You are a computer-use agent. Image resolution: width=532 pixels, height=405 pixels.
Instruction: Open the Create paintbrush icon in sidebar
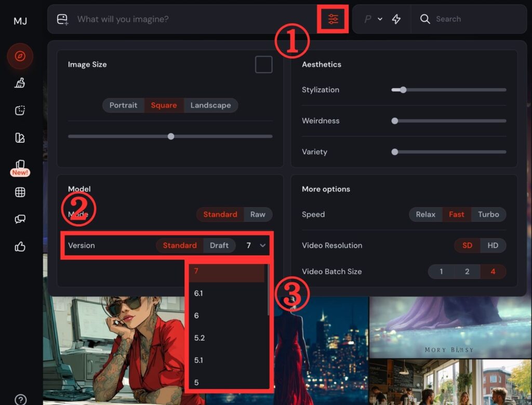[20, 83]
